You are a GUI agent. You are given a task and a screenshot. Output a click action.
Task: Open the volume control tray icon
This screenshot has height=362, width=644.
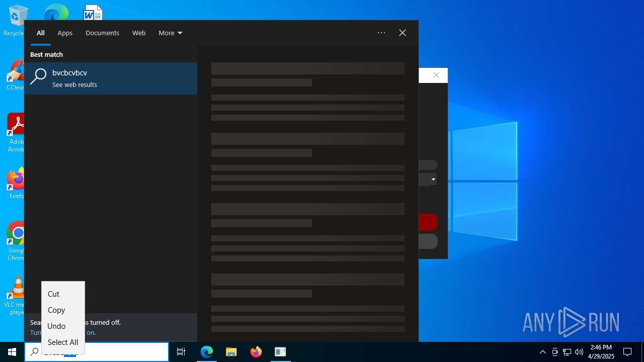[x=579, y=352]
